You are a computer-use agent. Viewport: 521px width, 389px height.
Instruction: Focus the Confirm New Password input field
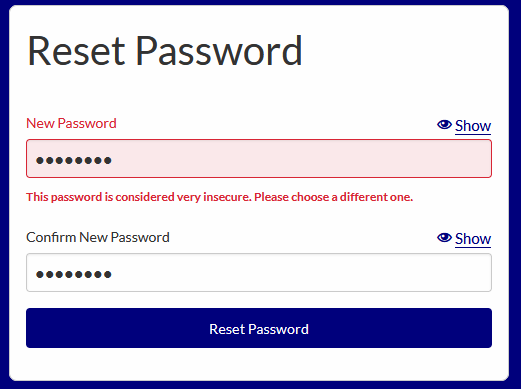pyautogui.click(x=259, y=272)
